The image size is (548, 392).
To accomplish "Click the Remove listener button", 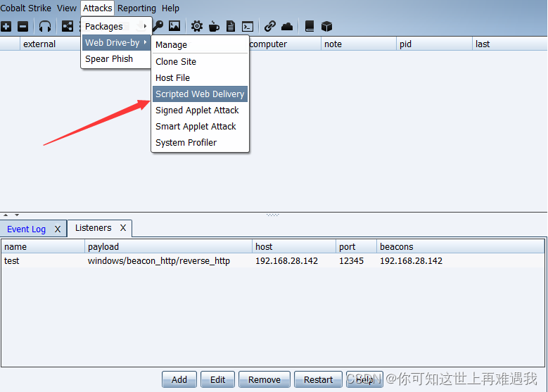I will point(265,379).
